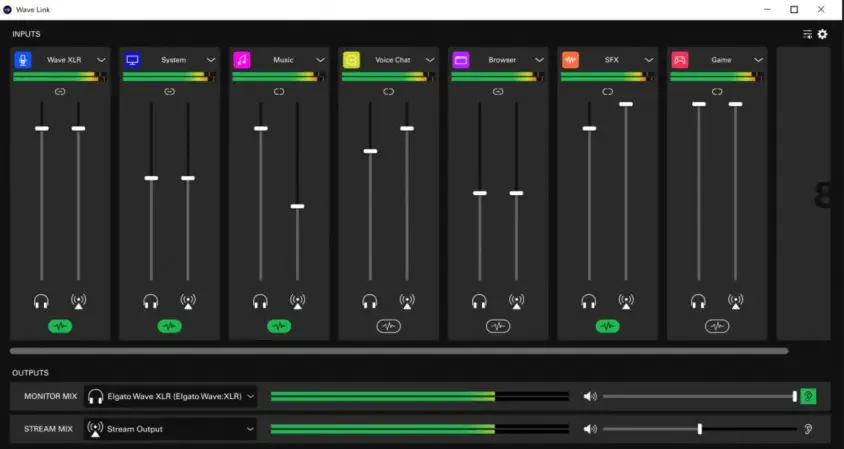Viewport: 844px width, 449px height.
Task: Click the SFX waveform channel icon
Action: [571, 60]
